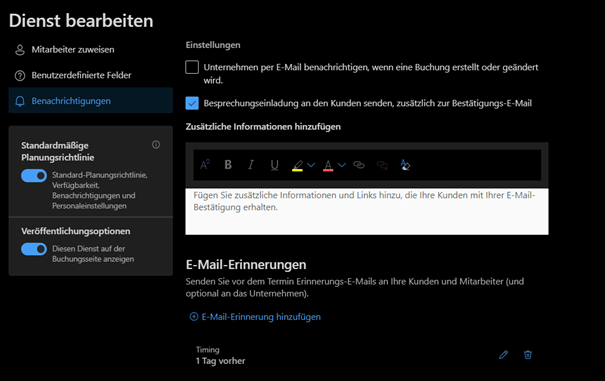Click 'Zusätzliche Informationen hinzufügen' label
This screenshot has width=605, height=381.
263,127
